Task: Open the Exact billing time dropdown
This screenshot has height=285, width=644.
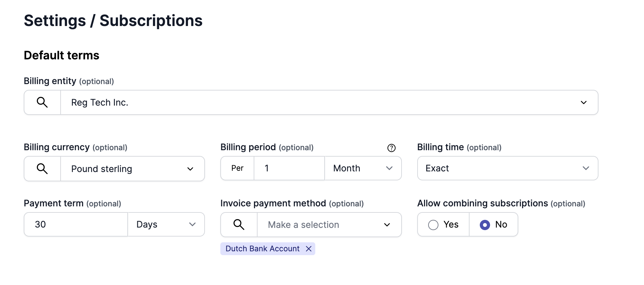Action: 586,168
